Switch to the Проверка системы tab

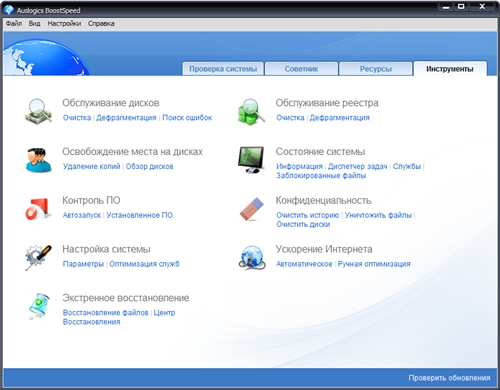223,69
